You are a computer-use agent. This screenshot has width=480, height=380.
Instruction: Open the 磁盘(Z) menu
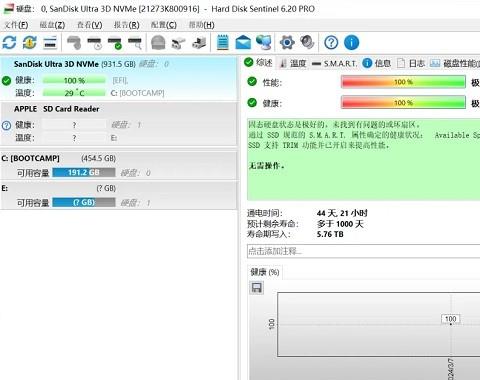tap(52, 25)
